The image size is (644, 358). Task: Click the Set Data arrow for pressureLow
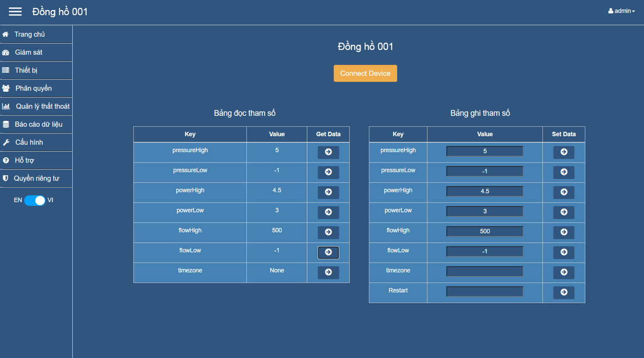coord(563,172)
